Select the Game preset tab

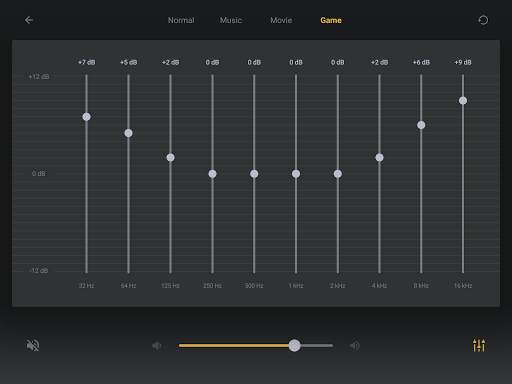[x=331, y=20]
